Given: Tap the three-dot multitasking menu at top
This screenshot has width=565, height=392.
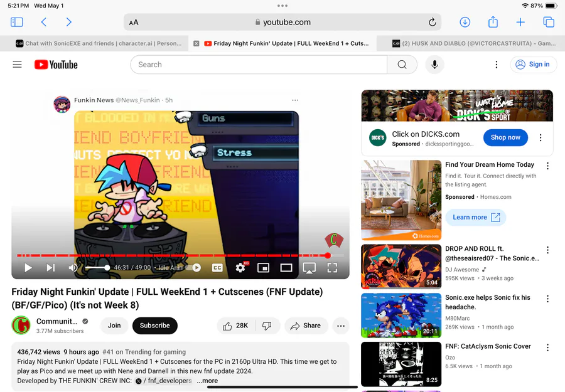Looking at the screenshot, I should click(x=282, y=6).
